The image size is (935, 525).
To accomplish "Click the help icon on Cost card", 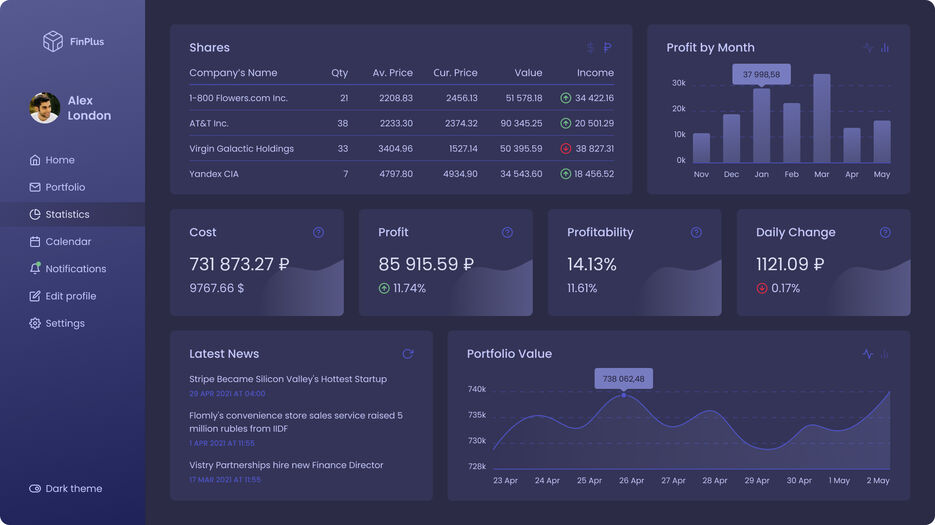I will pyautogui.click(x=318, y=232).
